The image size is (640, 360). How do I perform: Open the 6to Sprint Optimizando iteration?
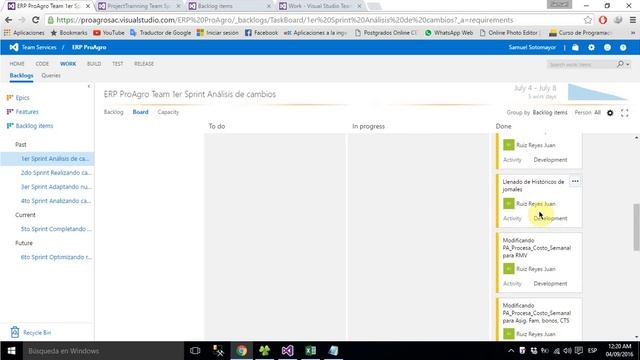point(56,257)
